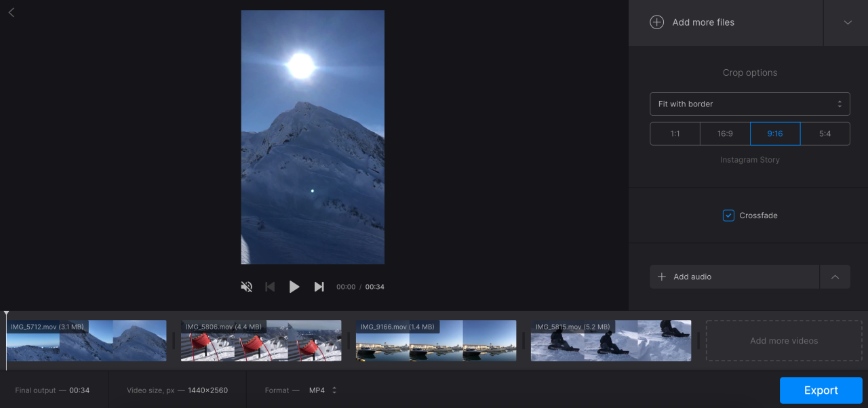
Task: Click the plus icon to add audio
Action: click(x=662, y=277)
